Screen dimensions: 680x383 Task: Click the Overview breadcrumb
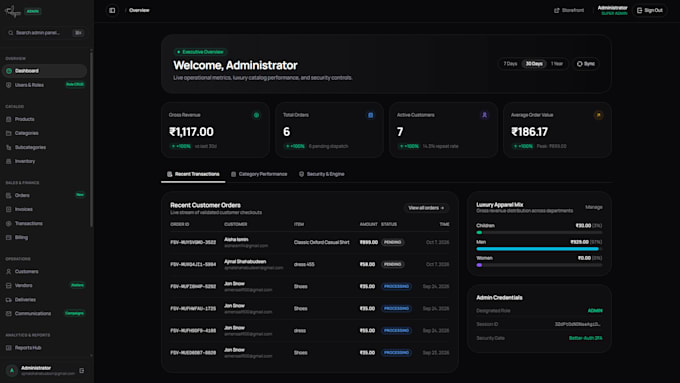point(139,10)
